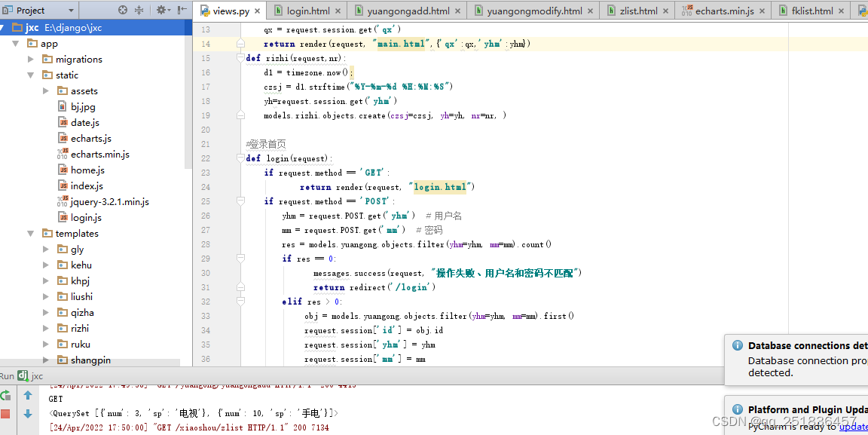Click the update link in plugin notification
Image resolution: width=868 pixels, height=435 pixels.
pyautogui.click(x=853, y=426)
